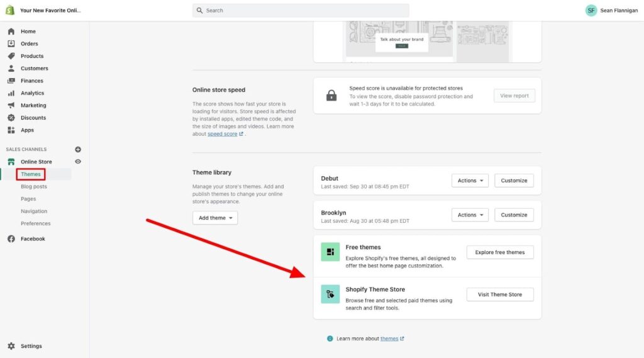Click the store name in header
Viewport: 644px width, 358px height.
pyautogui.click(x=50, y=10)
